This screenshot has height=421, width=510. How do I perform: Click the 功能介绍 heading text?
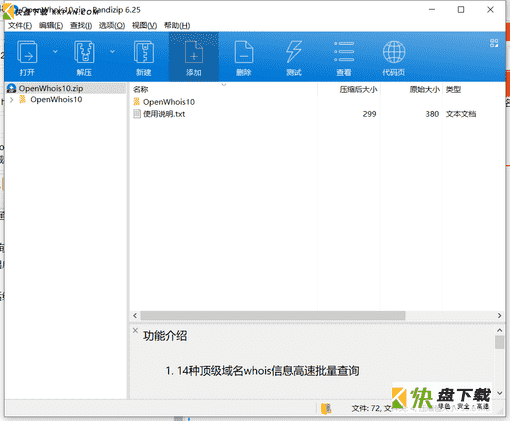click(165, 336)
